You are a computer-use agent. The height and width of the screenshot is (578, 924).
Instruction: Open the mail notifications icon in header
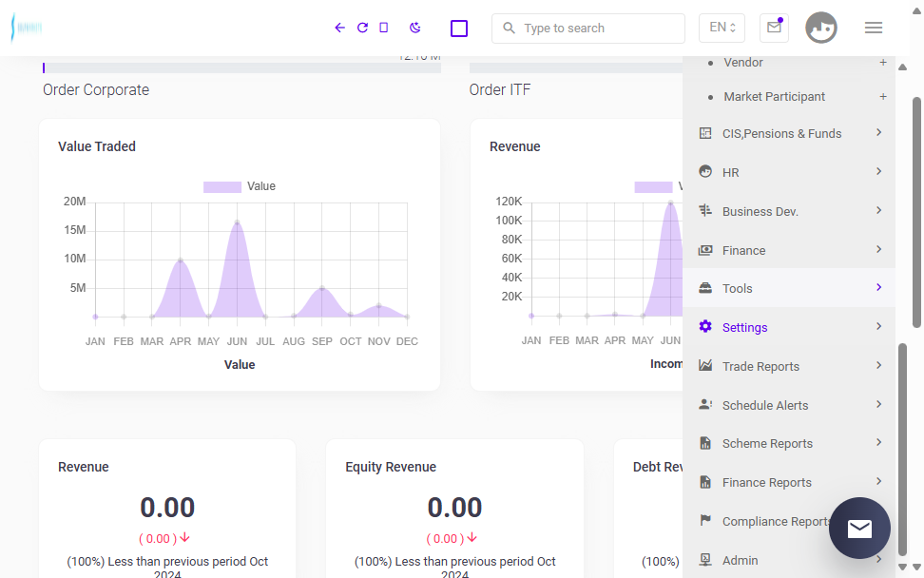click(x=775, y=28)
